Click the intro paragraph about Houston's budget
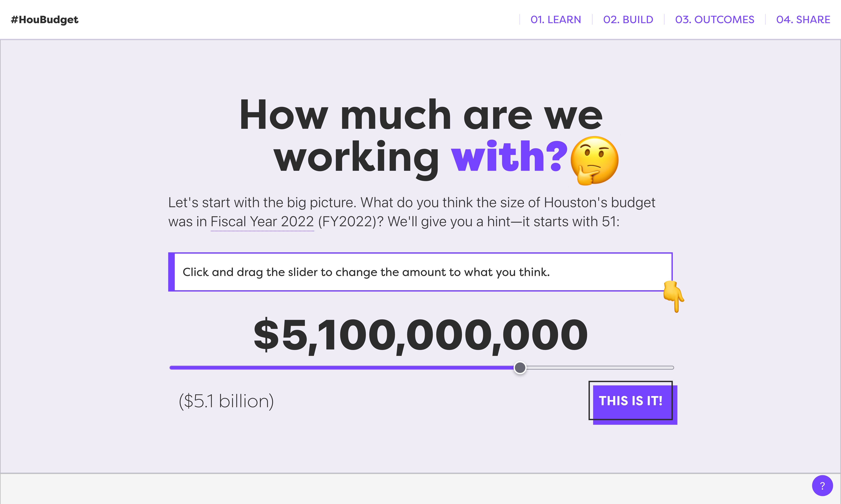 click(x=412, y=212)
